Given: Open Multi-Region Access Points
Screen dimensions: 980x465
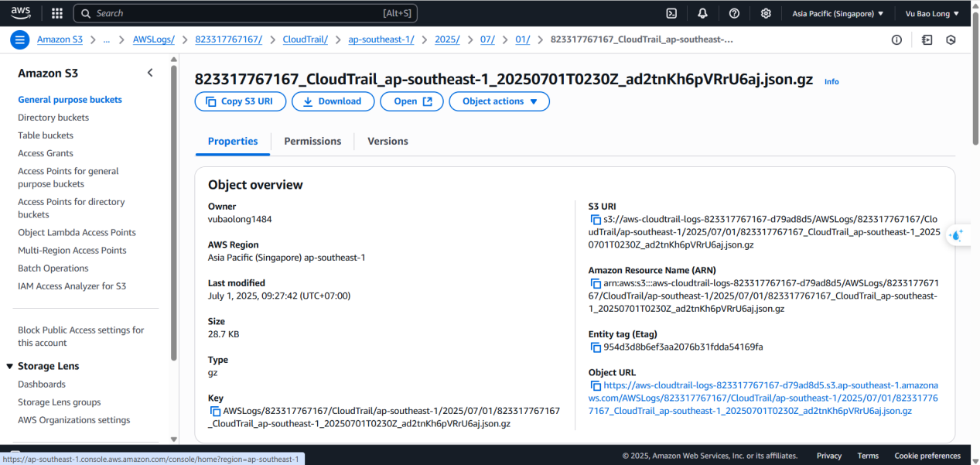Looking at the screenshot, I should (x=72, y=250).
